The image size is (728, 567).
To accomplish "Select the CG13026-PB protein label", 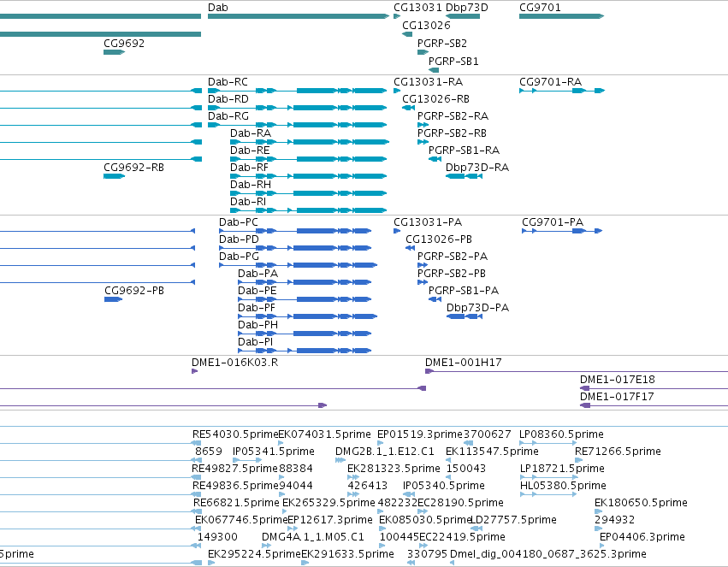I will pyautogui.click(x=439, y=239).
